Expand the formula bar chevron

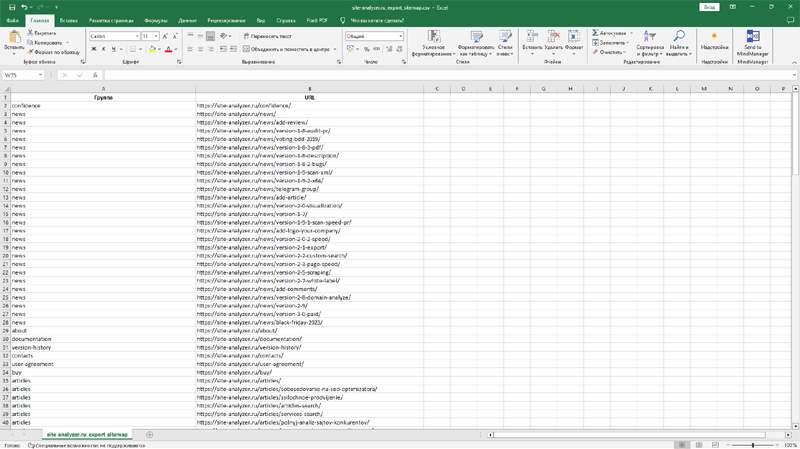coord(794,75)
